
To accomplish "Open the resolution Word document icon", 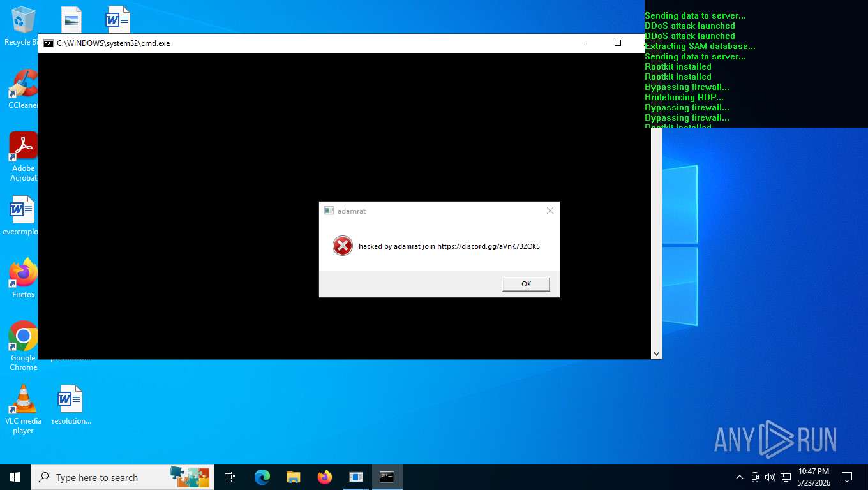I will pos(71,405).
